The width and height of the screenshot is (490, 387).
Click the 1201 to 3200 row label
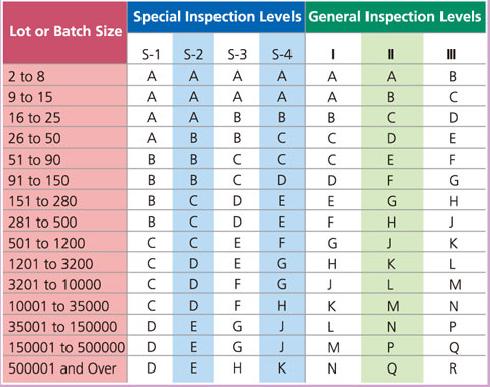pyautogui.click(x=51, y=264)
